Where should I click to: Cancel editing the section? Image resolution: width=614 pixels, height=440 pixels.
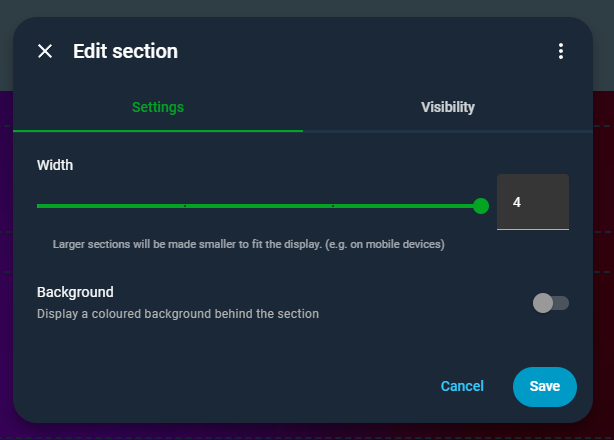(462, 386)
